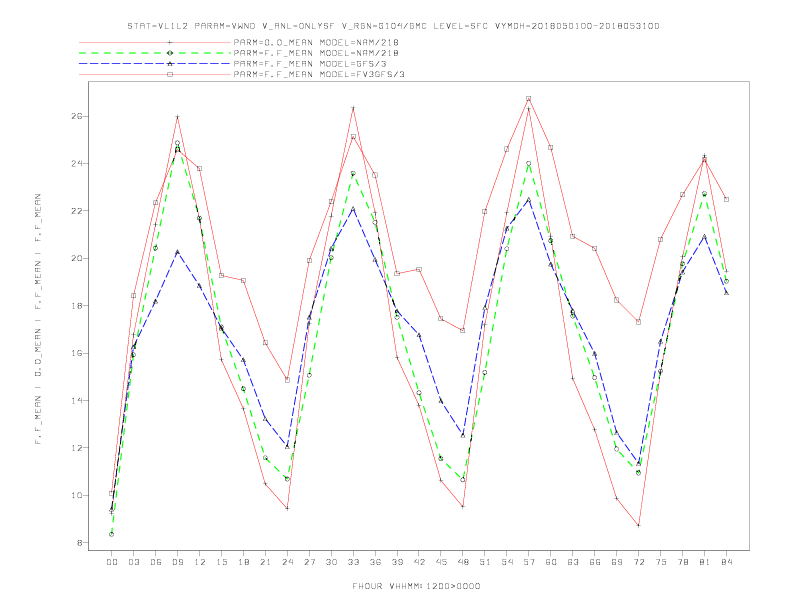The height and width of the screenshot is (612, 792).
Task: Select legend entry PARM=F.F_MEAN MODEL=NAM/218
Action: pyautogui.click(x=316, y=53)
